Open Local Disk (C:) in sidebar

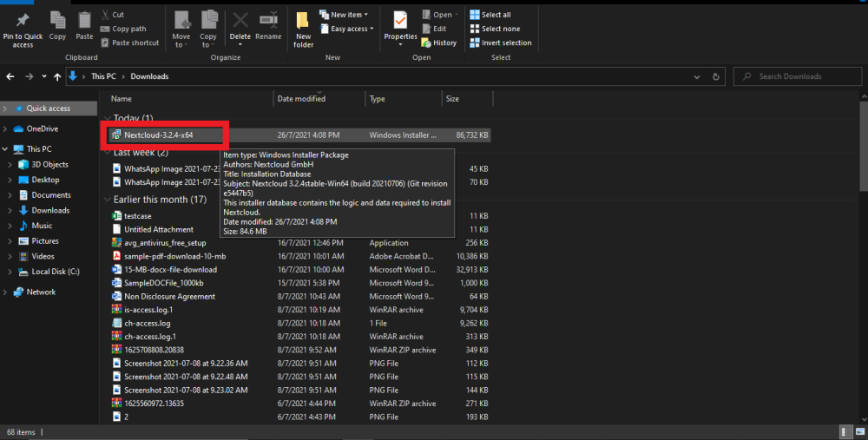56,272
